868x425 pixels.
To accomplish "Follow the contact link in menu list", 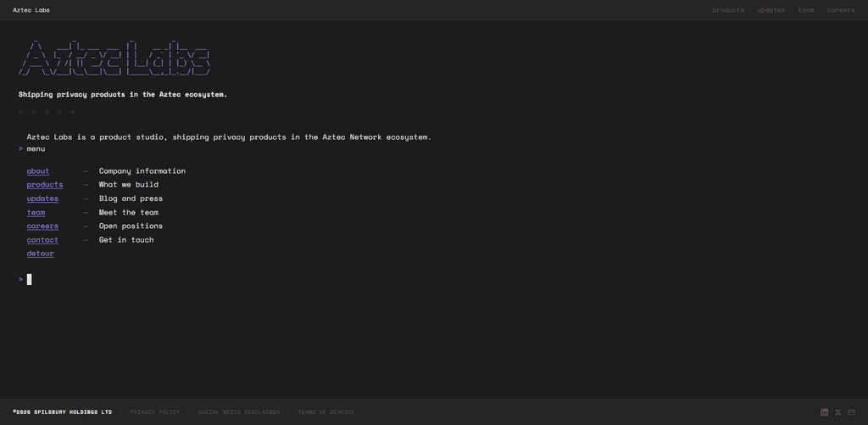I will click(x=42, y=239).
